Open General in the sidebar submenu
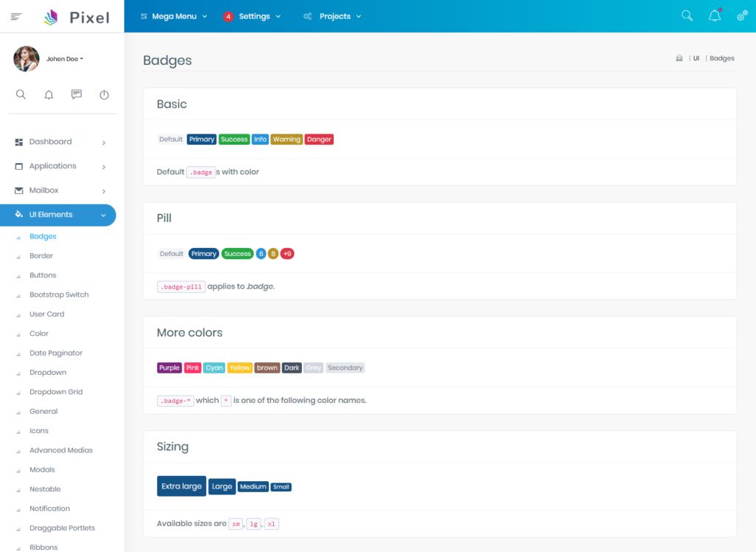Screen dimensions: 756x552 pos(44,411)
